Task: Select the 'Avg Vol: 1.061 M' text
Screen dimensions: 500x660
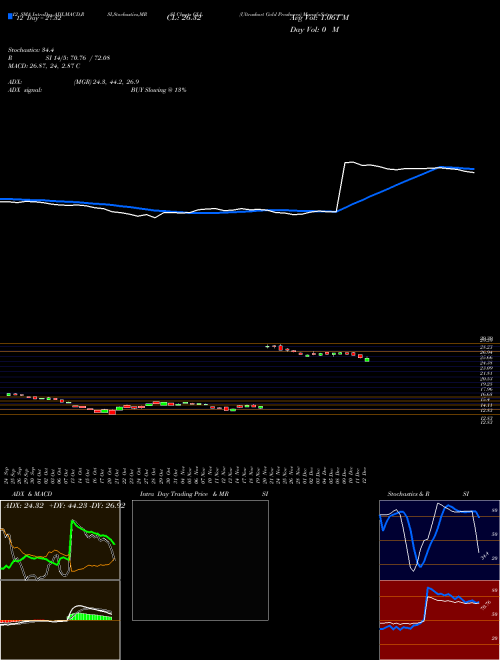Action: [x=319, y=18]
